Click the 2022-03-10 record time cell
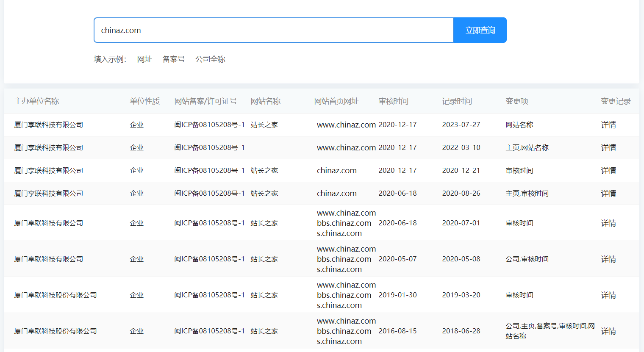This screenshot has height=352, width=644. pyautogui.click(x=461, y=148)
